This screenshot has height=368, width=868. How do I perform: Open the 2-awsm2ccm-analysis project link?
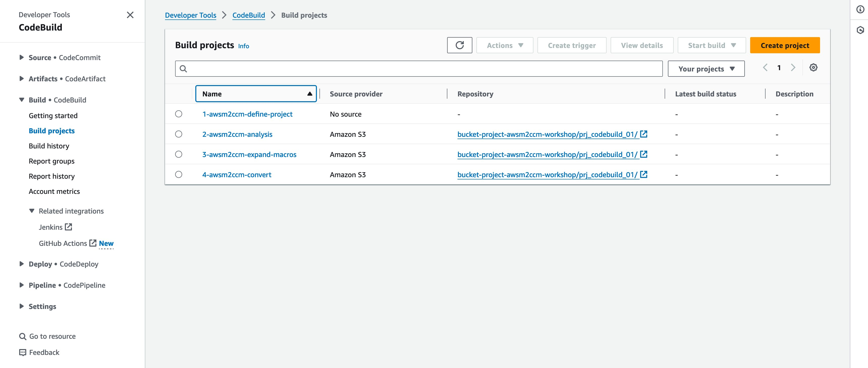[237, 134]
